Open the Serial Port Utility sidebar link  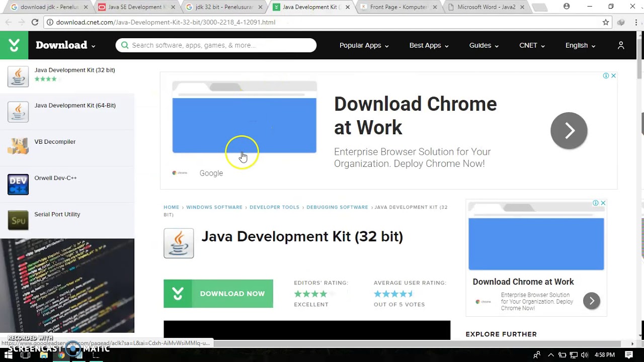(x=57, y=214)
